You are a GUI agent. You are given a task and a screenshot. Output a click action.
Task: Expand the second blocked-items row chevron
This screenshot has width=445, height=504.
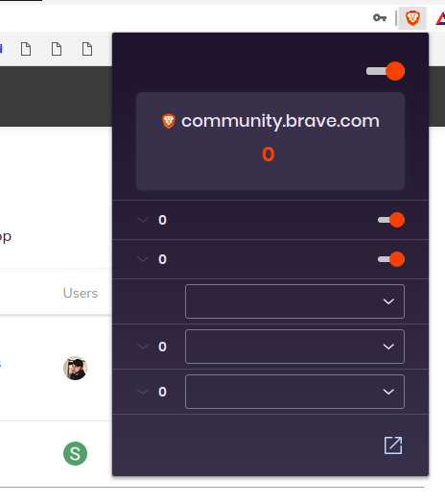pyautogui.click(x=143, y=259)
